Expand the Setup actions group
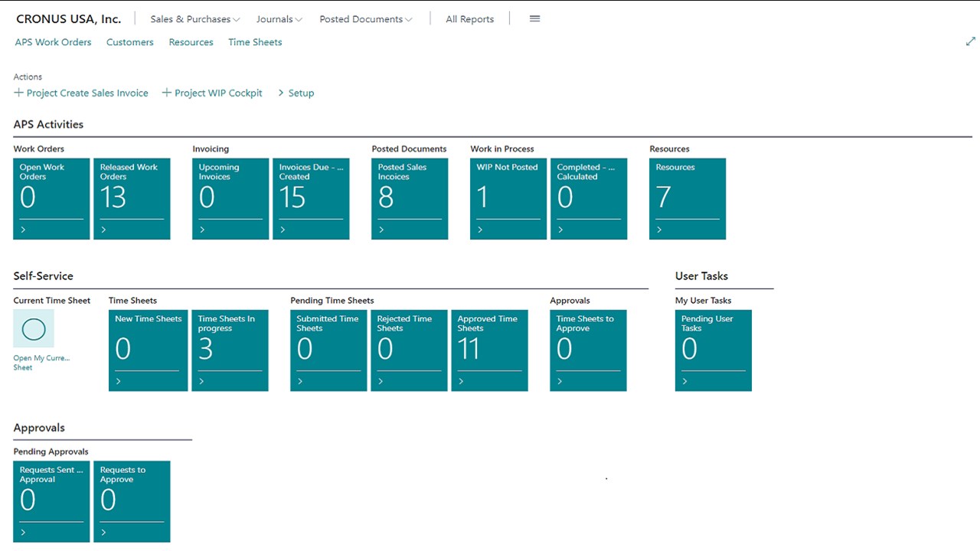980x551 pixels. point(296,93)
